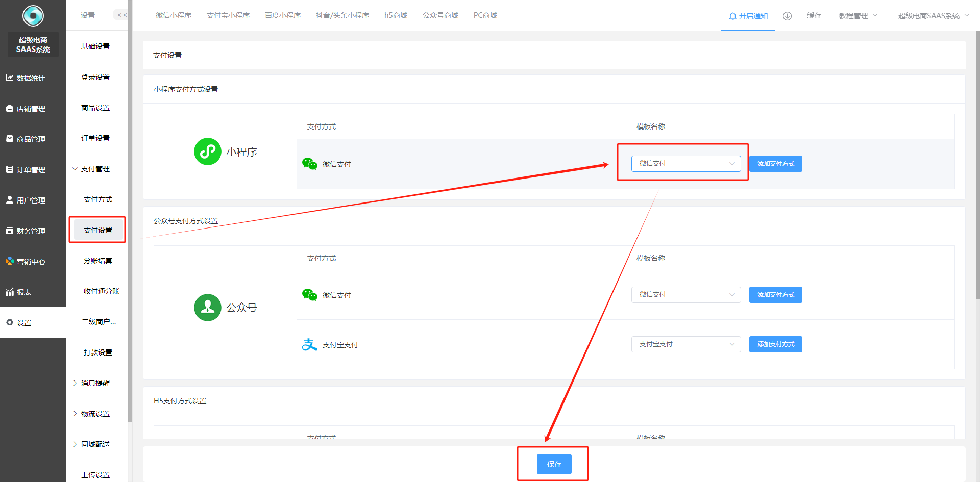
Task: Click the 营销中心 colorful icon in sidebar
Action: 10,261
